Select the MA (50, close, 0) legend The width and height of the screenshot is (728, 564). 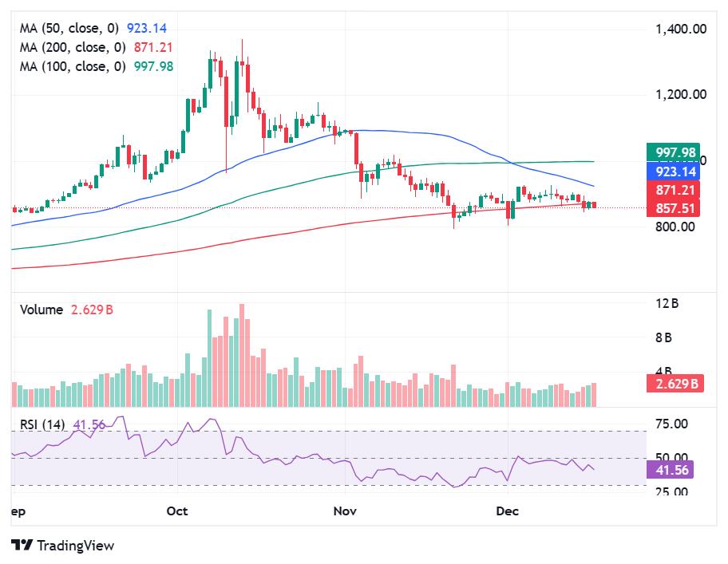[x=73, y=29]
